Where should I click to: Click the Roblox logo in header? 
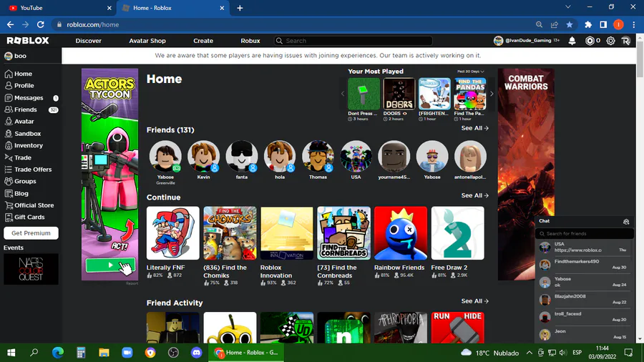pyautogui.click(x=27, y=40)
